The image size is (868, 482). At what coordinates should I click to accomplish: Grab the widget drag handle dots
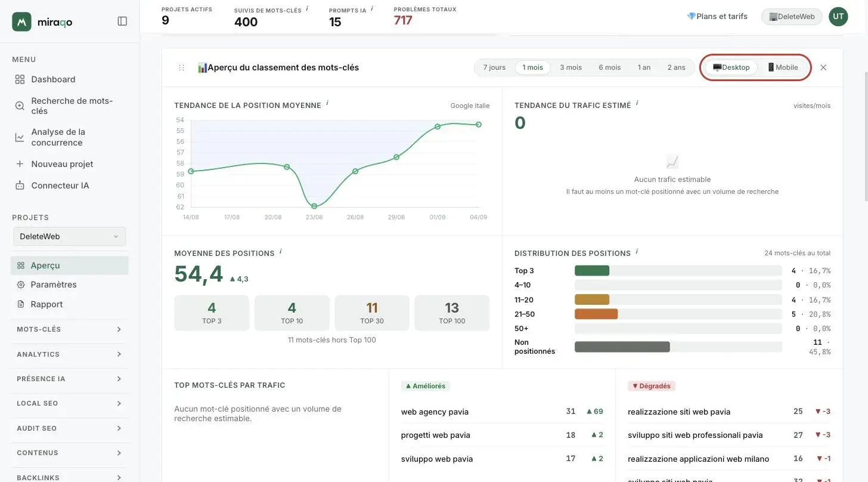tap(182, 68)
